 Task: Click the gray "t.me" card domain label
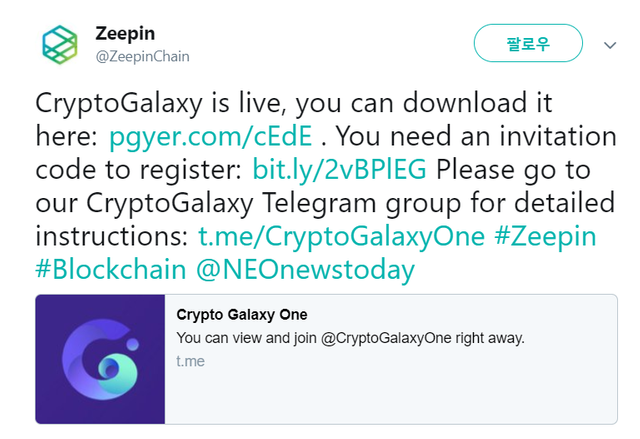click(x=190, y=361)
